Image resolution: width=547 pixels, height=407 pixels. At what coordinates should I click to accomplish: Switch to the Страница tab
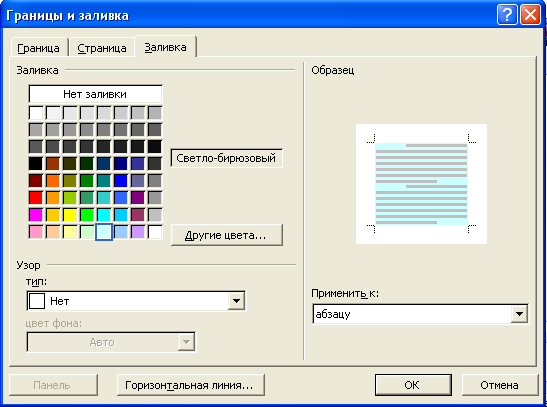102,47
